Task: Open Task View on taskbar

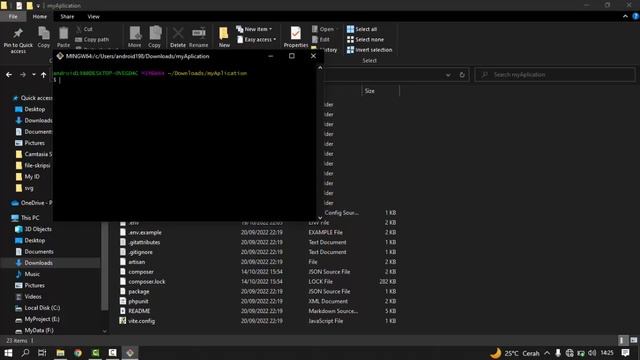Action: click(x=42, y=353)
